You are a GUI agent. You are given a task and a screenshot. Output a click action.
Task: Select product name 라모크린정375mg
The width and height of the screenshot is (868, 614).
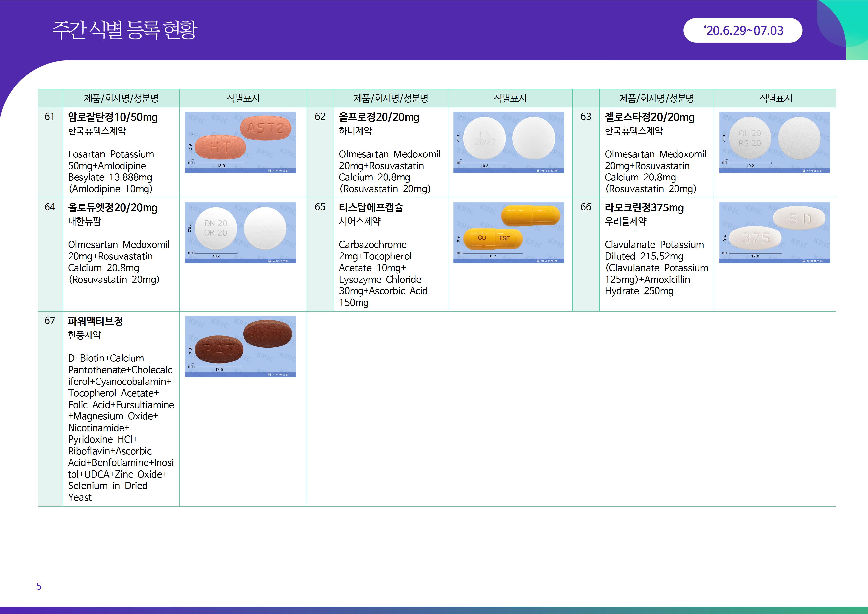[644, 208]
